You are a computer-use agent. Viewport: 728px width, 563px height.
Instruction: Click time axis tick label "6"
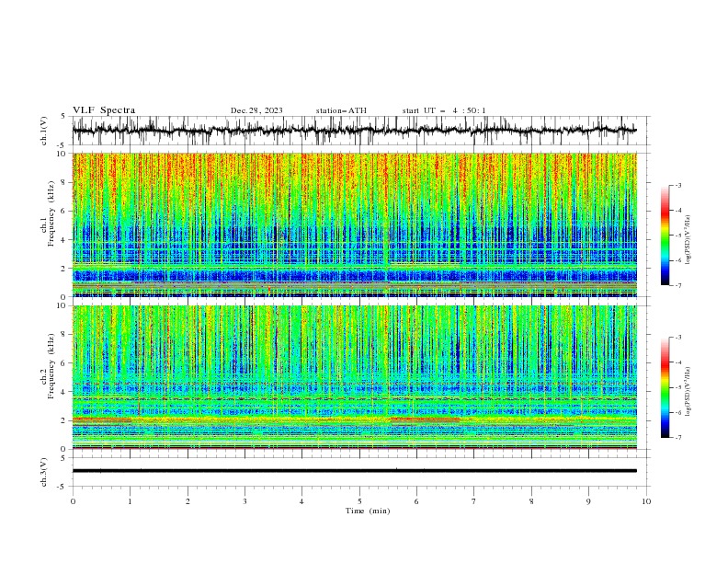point(416,501)
